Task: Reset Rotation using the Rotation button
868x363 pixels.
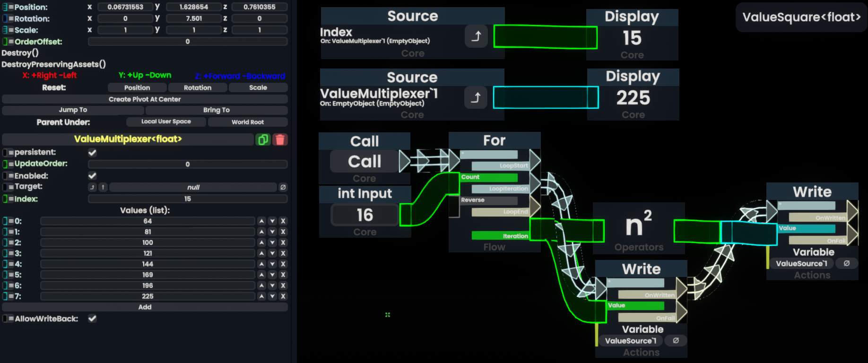Action: click(197, 87)
